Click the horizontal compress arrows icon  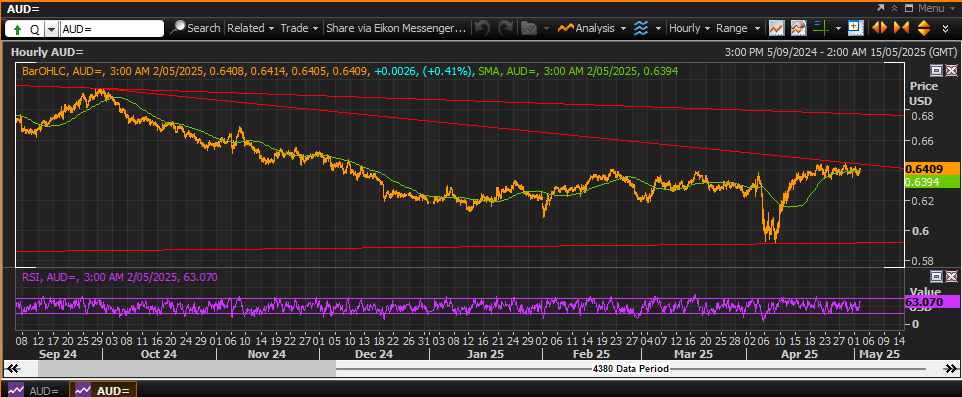pos(901,28)
